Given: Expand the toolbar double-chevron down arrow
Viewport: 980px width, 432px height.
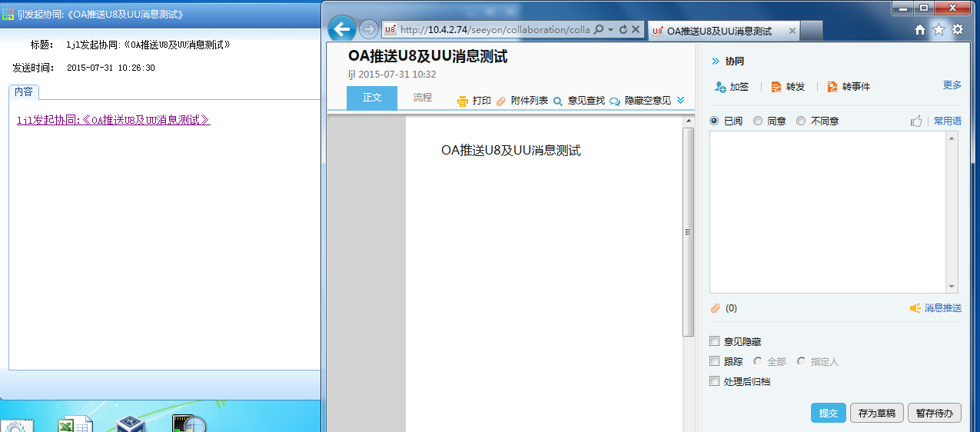Looking at the screenshot, I should (680, 100).
